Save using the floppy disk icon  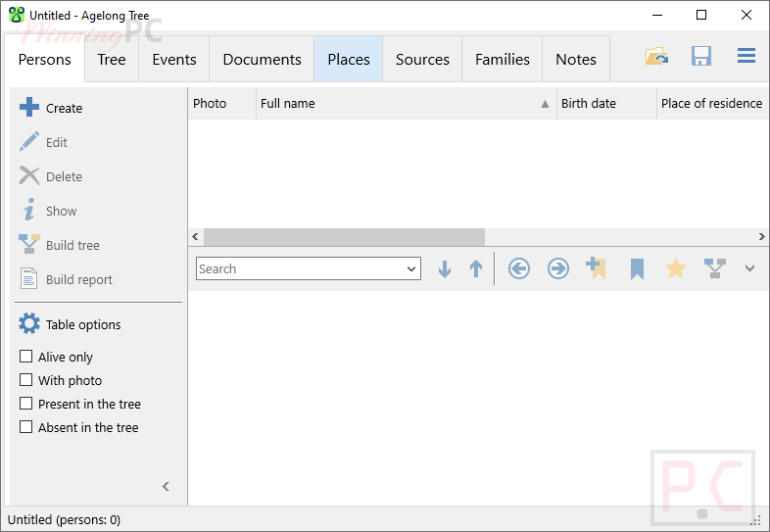[x=701, y=57]
